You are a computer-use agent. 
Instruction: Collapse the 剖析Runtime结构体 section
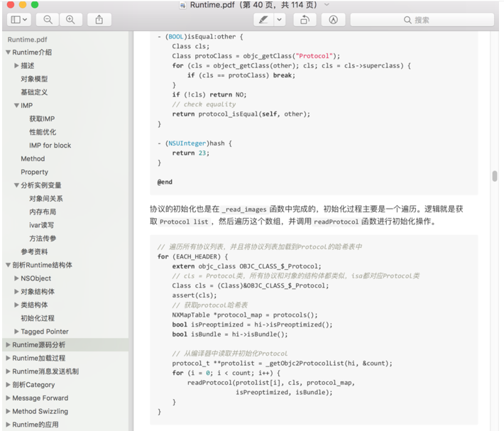[x=9, y=265]
